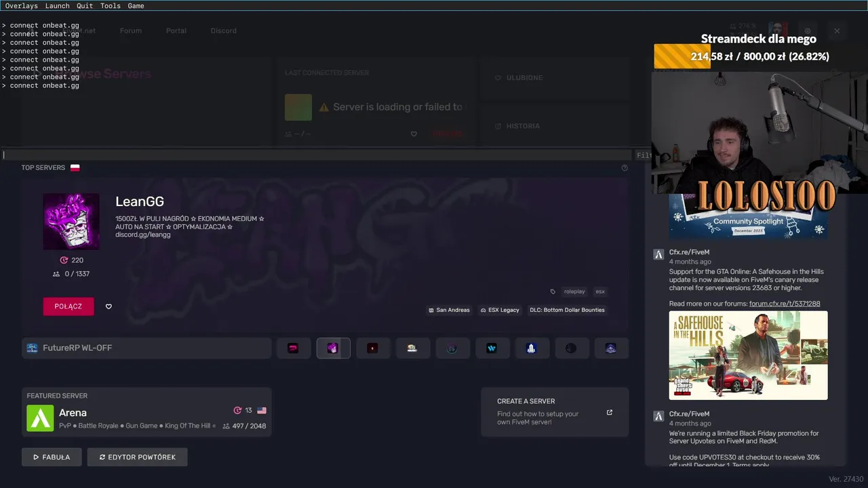
Task: Select the dark red server icon
Action: pyautogui.click(x=372, y=348)
